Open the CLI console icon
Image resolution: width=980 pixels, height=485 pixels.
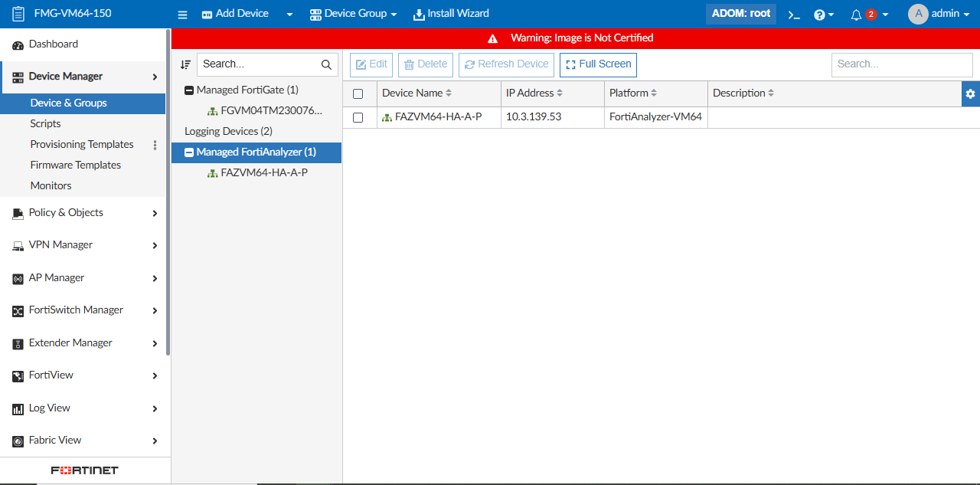tap(793, 13)
